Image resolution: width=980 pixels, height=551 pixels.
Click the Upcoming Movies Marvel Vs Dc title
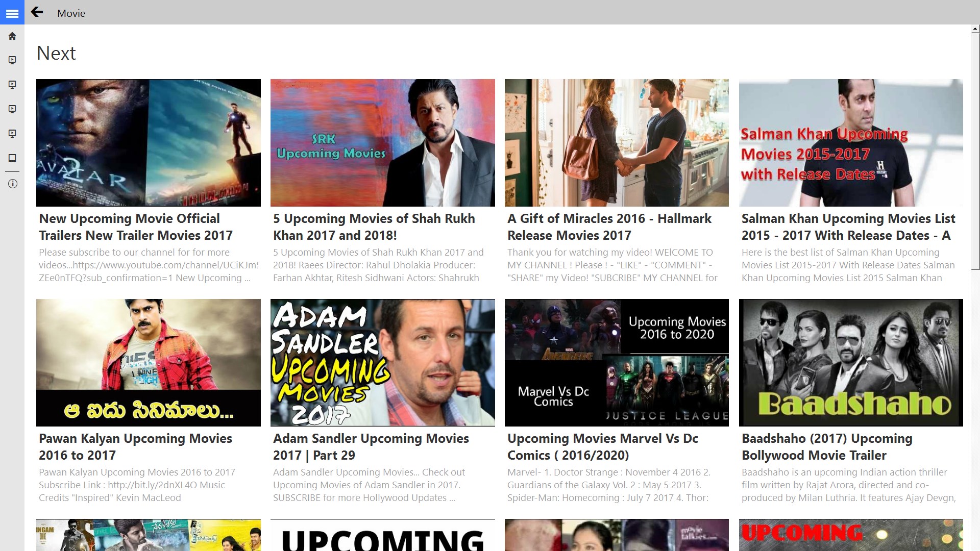[602, 446]
